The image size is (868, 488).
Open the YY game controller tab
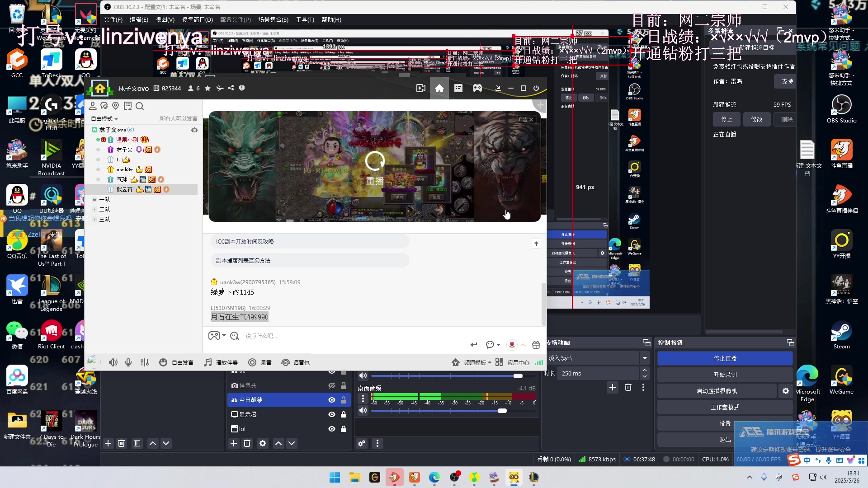pyautogui.click(x=477, y=88)
